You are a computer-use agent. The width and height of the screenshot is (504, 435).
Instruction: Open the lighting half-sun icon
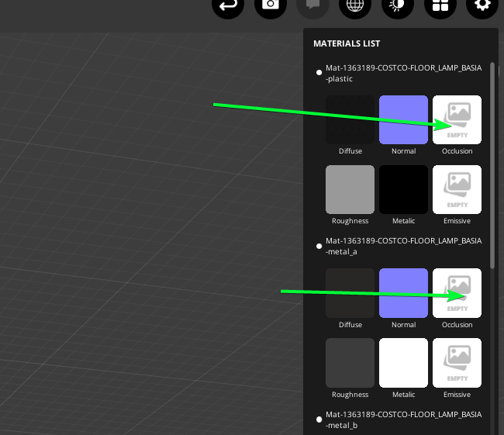pyautogui.click(x=397, y=5)
